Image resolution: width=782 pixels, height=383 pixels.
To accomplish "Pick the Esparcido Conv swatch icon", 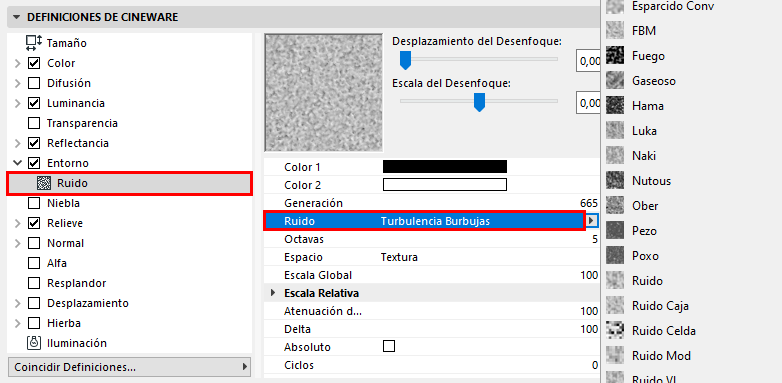I will click(615, 6).
